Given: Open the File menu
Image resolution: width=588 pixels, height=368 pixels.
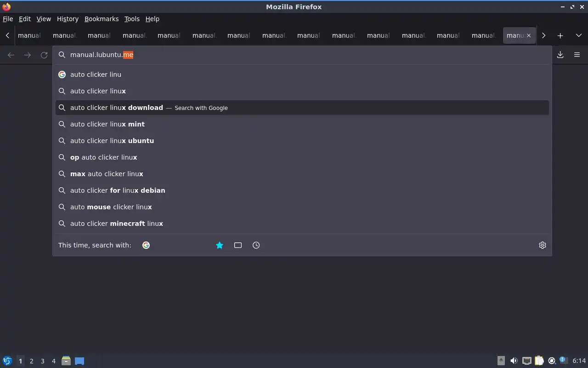Looking at the screenshot, I should coord(8,19).
